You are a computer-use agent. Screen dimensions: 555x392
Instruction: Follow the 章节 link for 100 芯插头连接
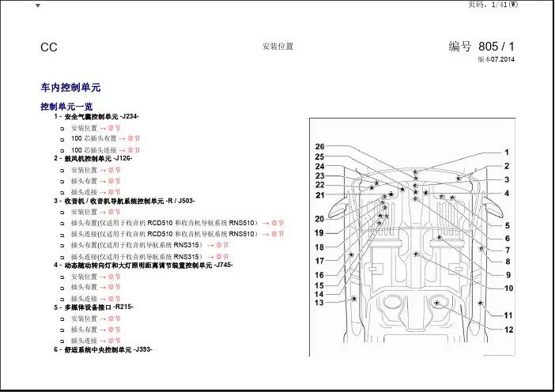point(133,149)
